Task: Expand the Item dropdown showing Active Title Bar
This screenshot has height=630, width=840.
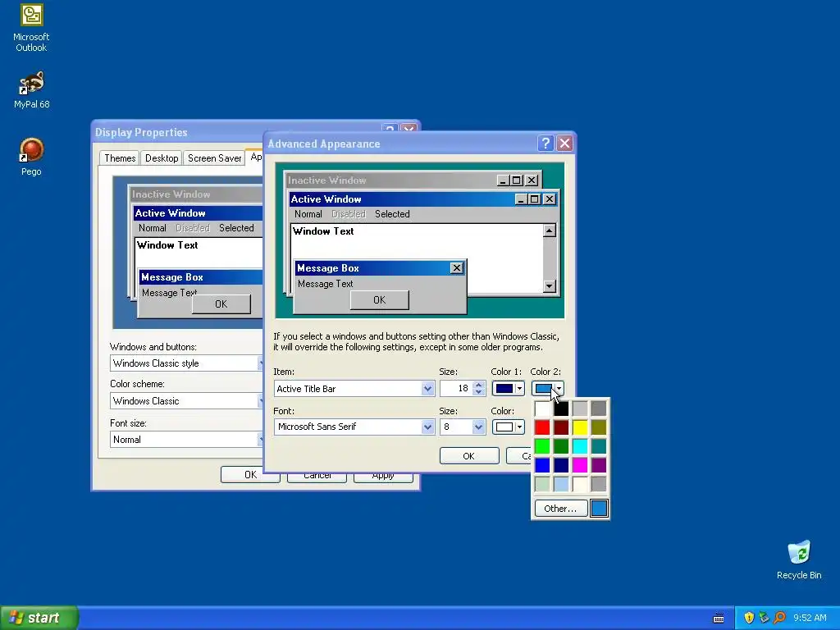Action: pos(427,389)
